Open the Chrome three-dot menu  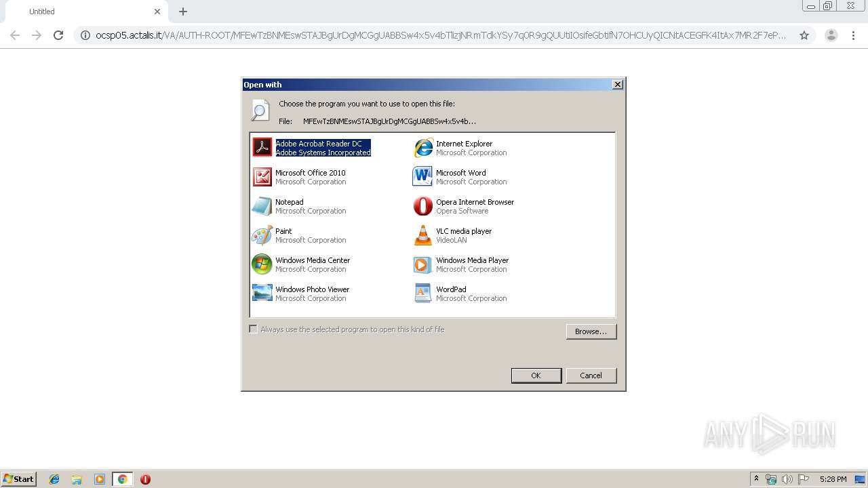(853, 35)
